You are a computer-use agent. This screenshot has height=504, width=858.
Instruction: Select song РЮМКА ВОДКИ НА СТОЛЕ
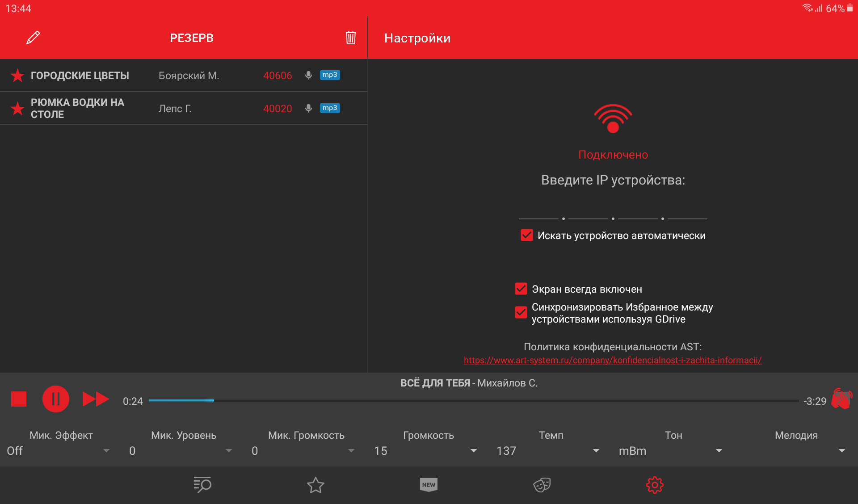coord(78,109)
